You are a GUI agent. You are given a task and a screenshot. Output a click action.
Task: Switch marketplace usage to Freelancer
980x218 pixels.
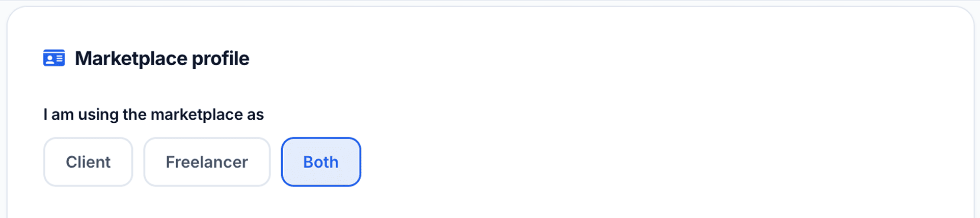coord(207,162)
